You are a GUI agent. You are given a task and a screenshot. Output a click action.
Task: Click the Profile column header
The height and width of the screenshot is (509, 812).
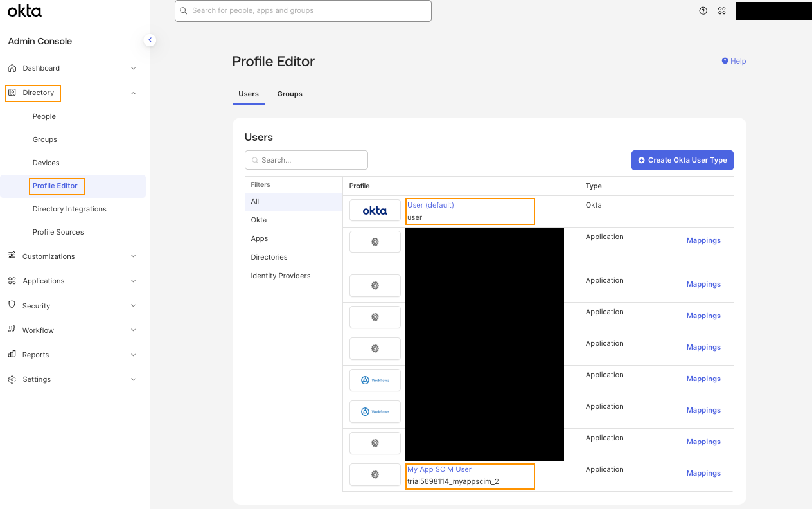[359, 186]
